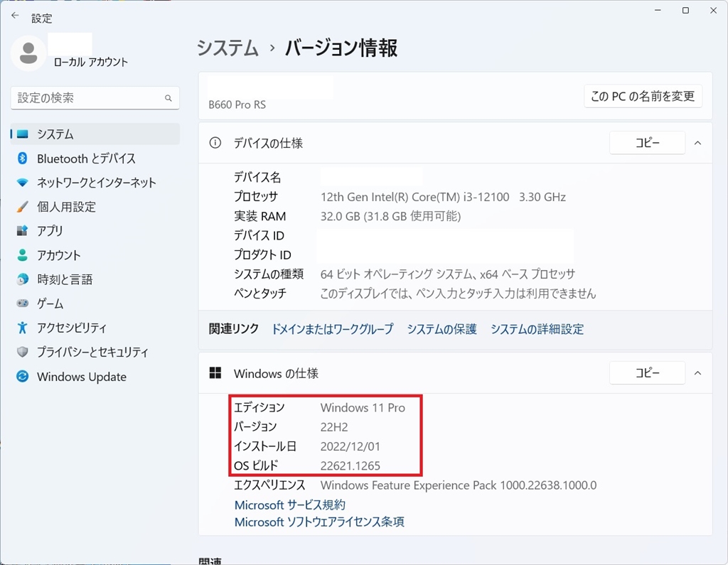Click the B660 Pro RS model text
This screenshot has width=728, height=565.
click(237, 105)
